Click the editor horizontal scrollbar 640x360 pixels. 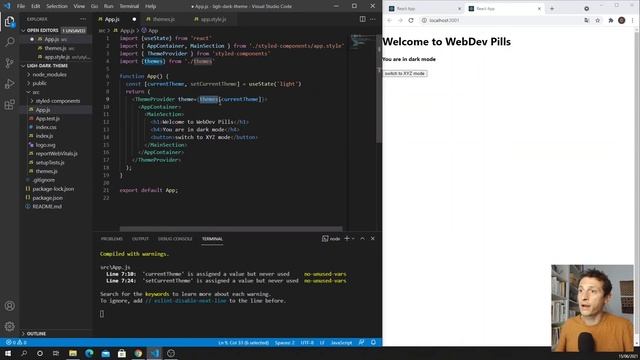pos(231,229)
